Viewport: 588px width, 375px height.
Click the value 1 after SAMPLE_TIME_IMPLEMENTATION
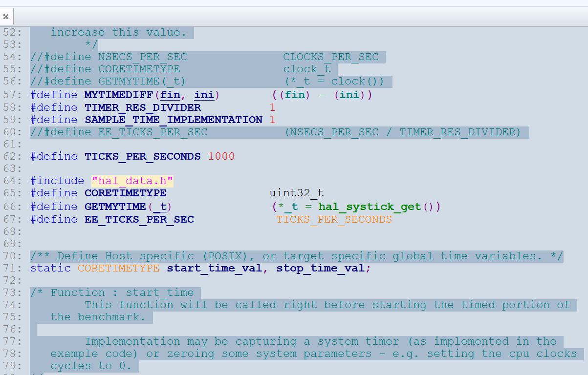(273, 120)
